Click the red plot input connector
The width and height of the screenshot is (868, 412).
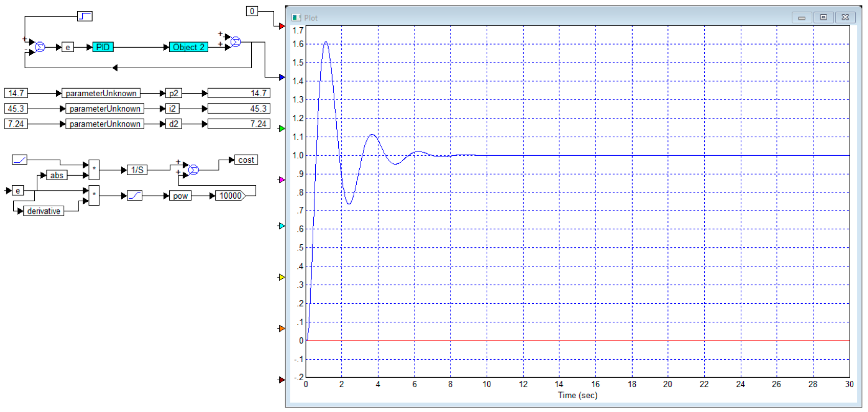[282, 26]
